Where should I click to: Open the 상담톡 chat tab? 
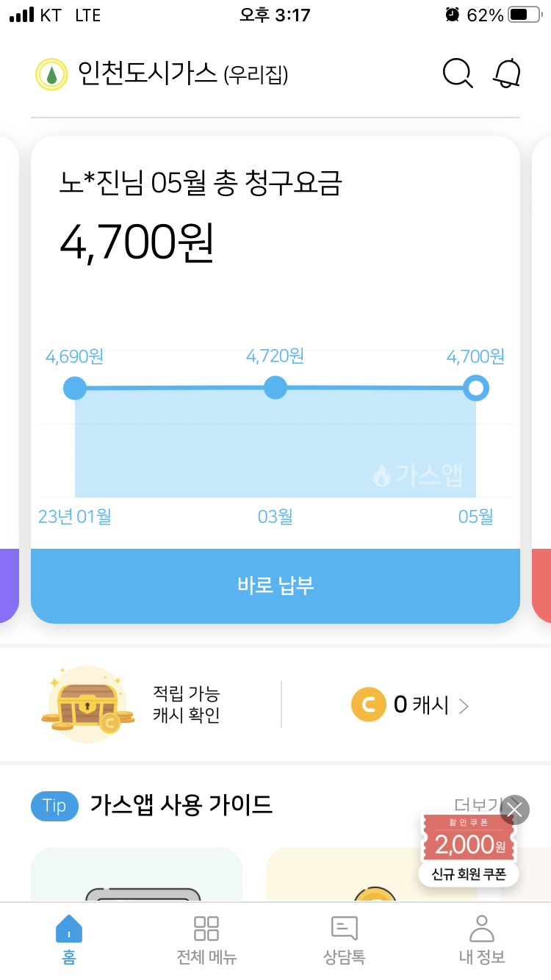(x=344, y=939)
